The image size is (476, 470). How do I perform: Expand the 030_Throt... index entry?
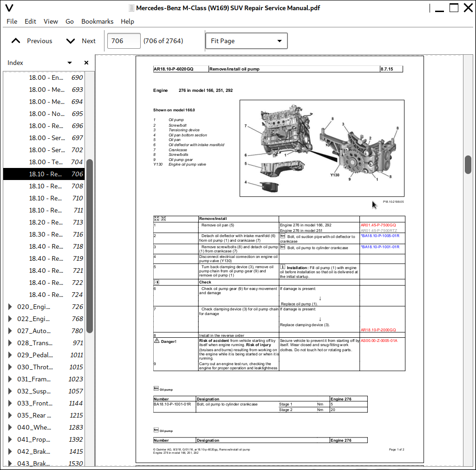[10, 367]
